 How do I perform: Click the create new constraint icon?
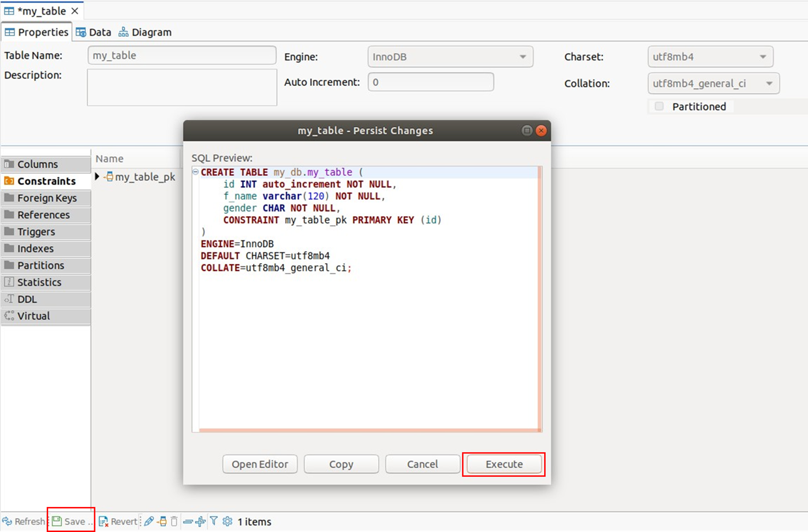click(162, 522)
